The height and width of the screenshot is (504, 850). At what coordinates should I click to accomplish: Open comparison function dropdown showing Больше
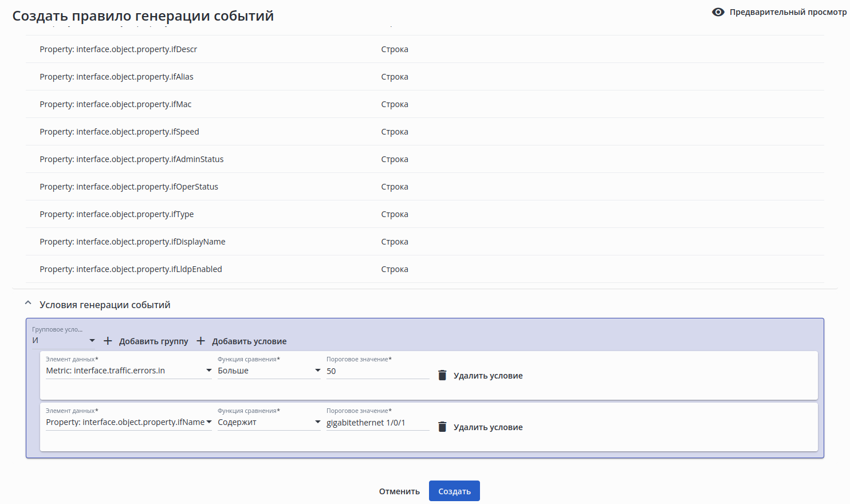tap(269, 371)
